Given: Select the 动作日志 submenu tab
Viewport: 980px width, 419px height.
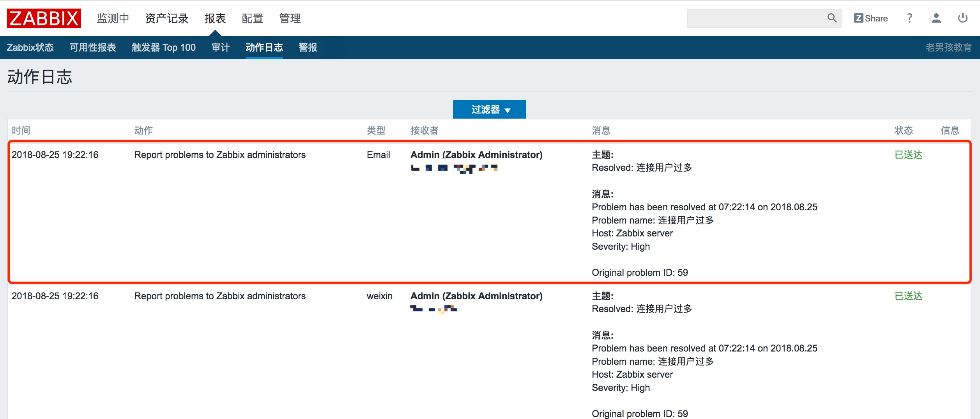Looking at the screenshot, I should [x=264, y=48].
